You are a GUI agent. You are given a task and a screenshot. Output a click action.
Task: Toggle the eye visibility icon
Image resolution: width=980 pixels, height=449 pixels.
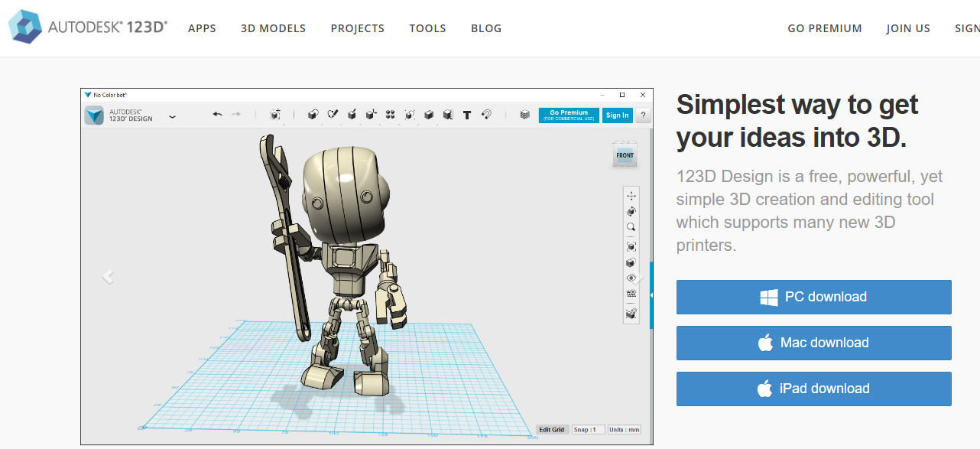tap(631, 278)
